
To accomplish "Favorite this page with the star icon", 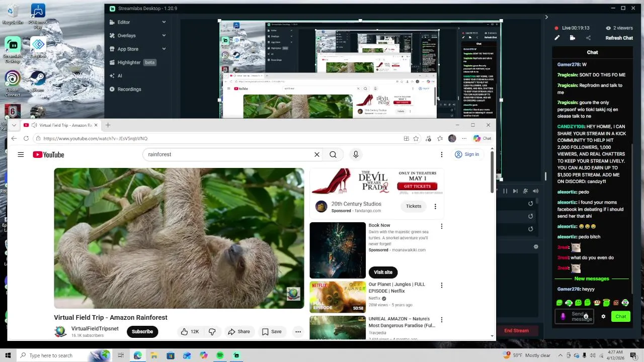I will (416, 138).
